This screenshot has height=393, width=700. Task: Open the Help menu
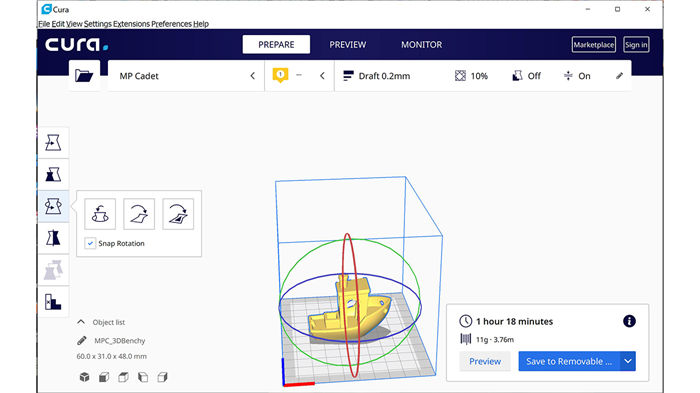(201, 24)
